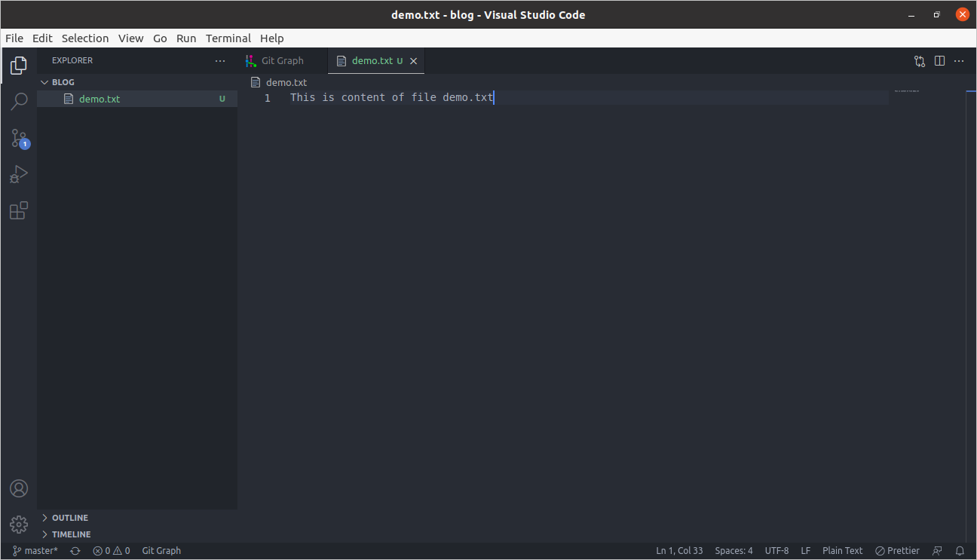Open the View menu
This screenshot has height=560, width=977.
point(130,38)
